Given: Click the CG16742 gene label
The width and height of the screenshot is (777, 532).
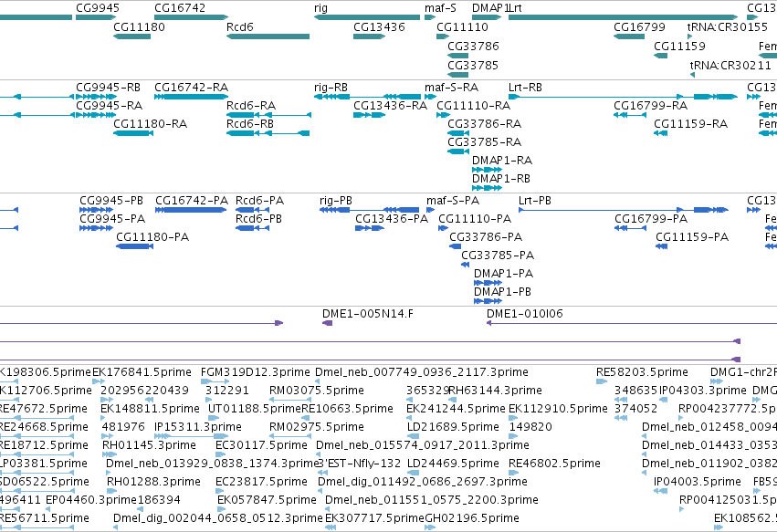Looking at the screenshot, I should point(180,8).
